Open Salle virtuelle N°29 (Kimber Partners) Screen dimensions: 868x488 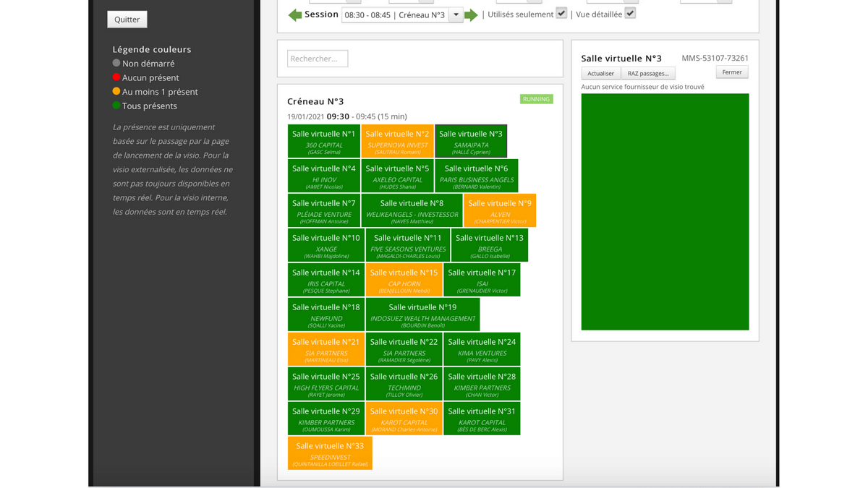326,419
